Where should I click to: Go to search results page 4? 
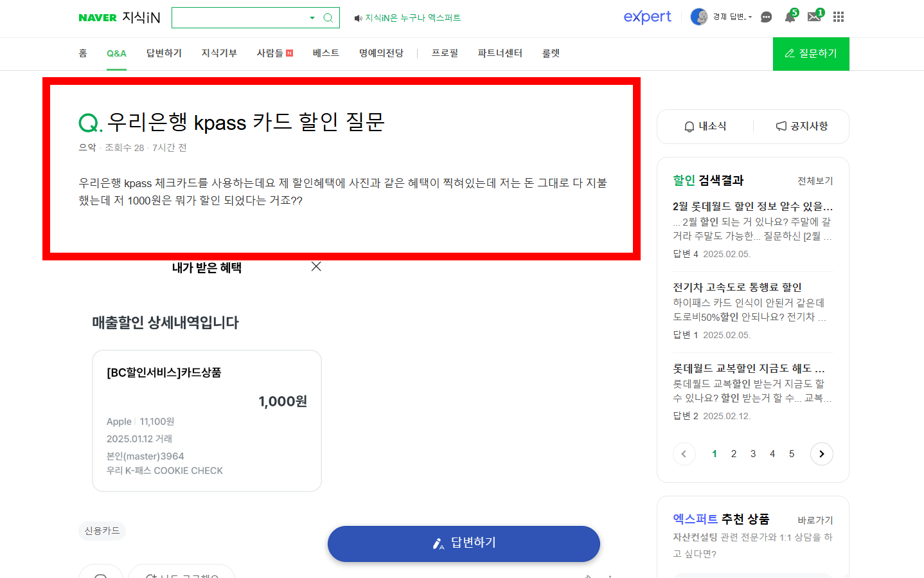[772, 454]
